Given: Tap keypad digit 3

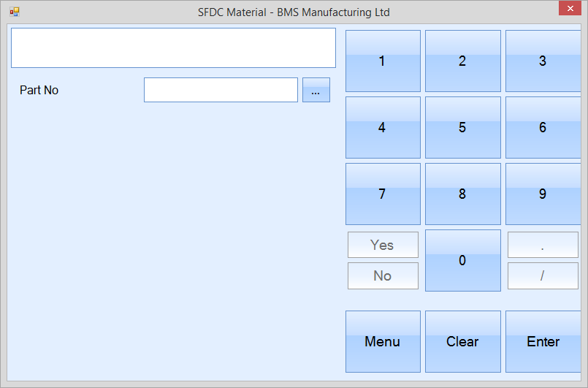Looking at the screenshot, I should (542, 61).
